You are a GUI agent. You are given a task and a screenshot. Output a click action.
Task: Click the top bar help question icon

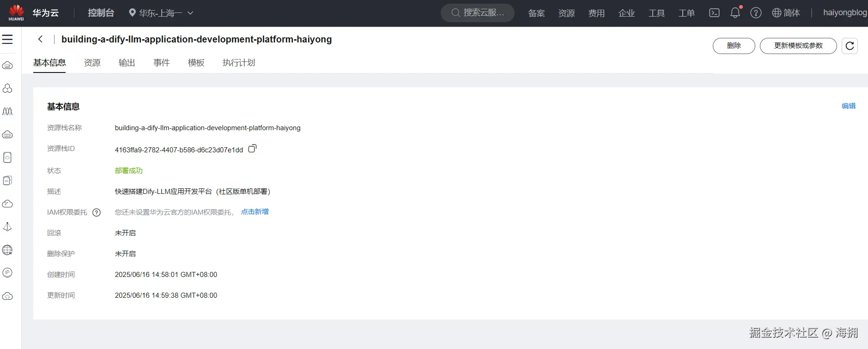(756, 13)
